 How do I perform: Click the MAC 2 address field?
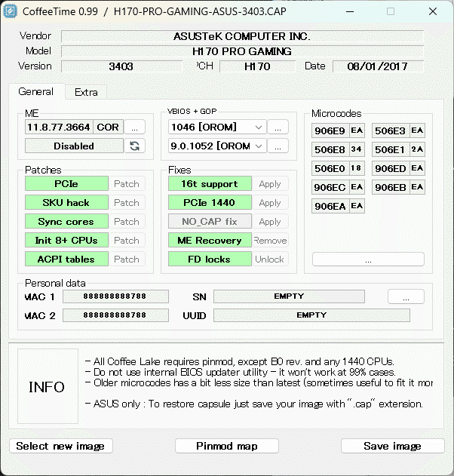tap(115, 315)
